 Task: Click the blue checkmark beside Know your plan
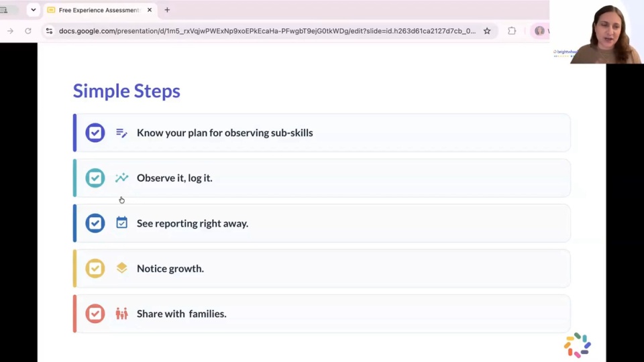pos(95,133)
